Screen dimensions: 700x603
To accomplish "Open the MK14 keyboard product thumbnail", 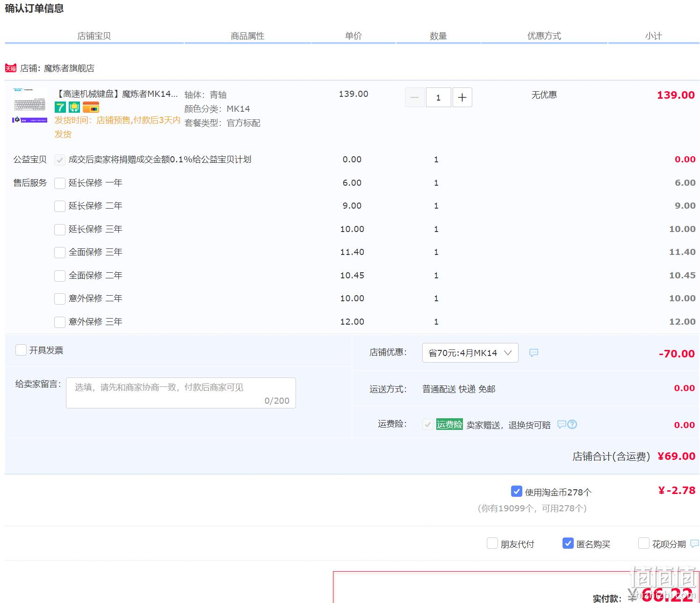I will coord(30,105).
